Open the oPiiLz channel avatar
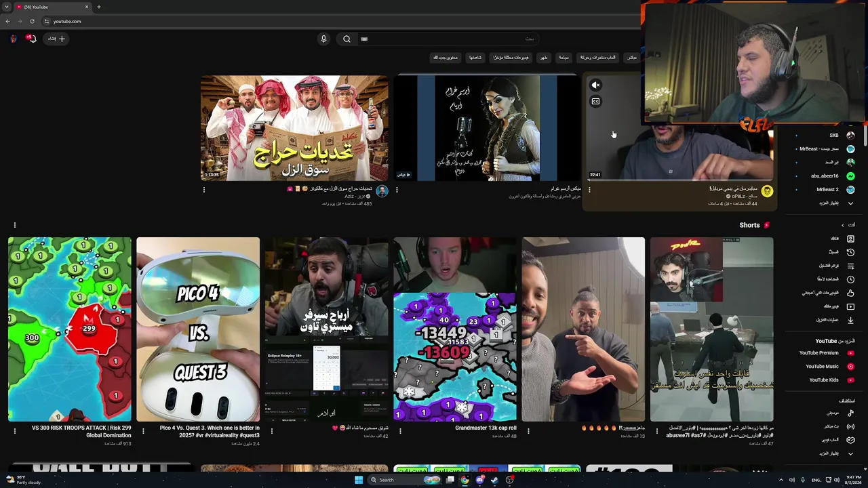 coord(767,192)
